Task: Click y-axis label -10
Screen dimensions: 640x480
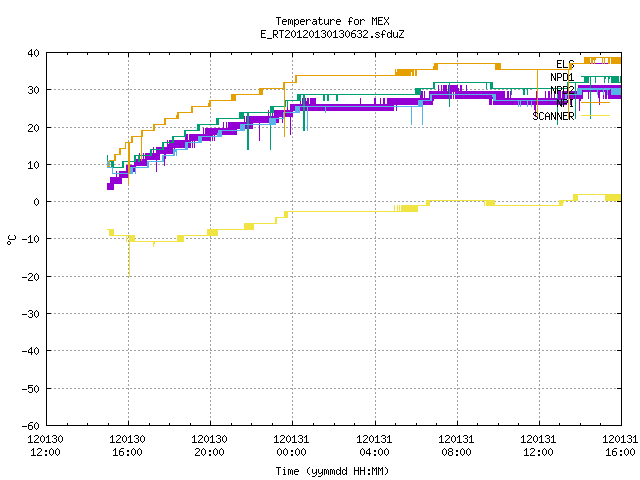Action: [31, 239]
